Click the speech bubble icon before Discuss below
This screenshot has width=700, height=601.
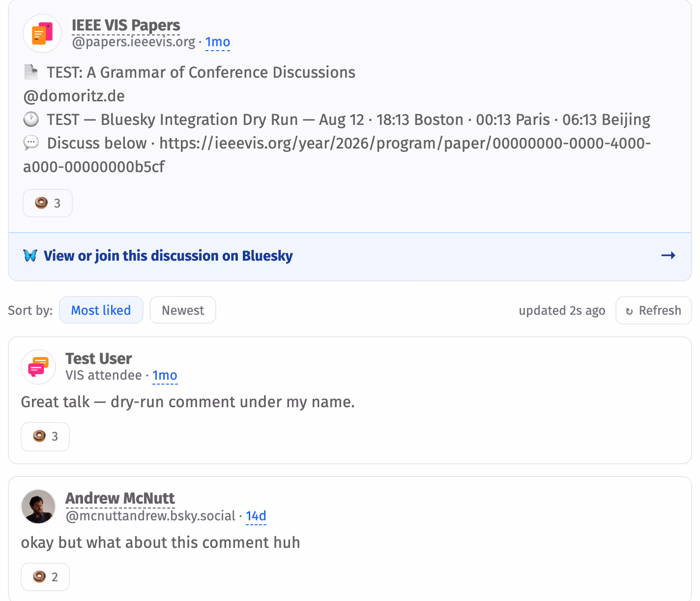[31, 143]
